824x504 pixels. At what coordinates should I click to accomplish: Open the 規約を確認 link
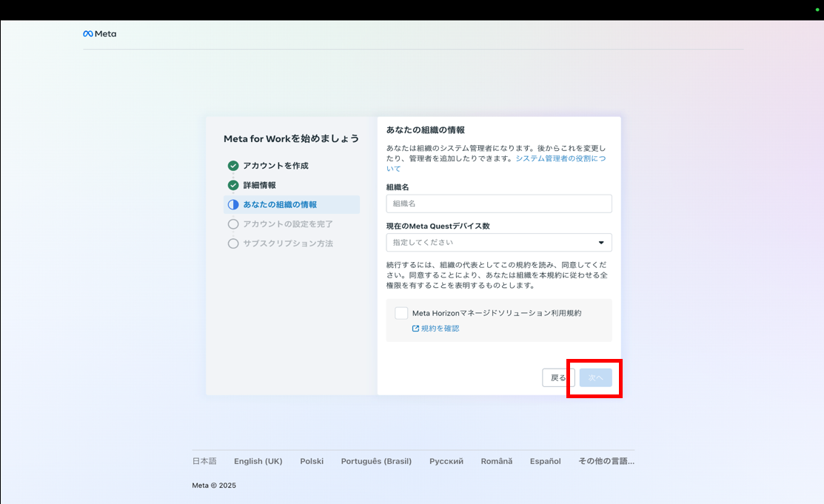[x=440, y=329]
